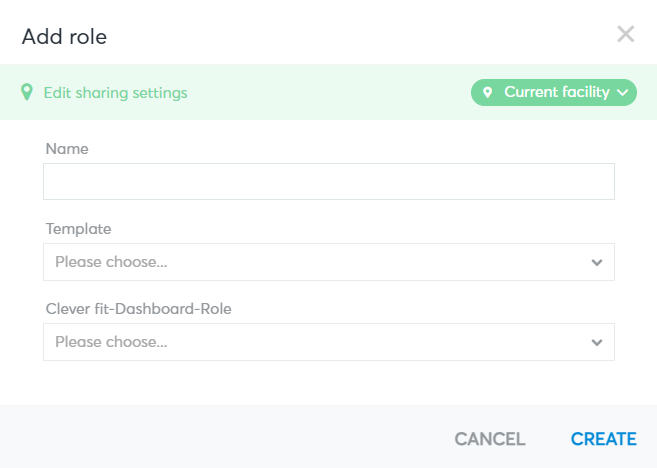657x468 pixels.
Task: Click the white pin icon in Current facility
Action: pos(487,92)
